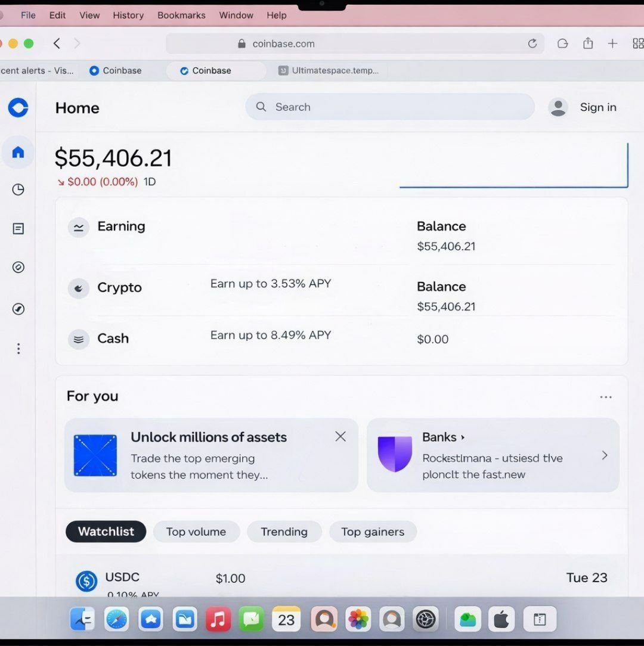Screen dimensions: 644x646
Task: Open the circular percent sidebar icon
Action: [x=18, y=267]
